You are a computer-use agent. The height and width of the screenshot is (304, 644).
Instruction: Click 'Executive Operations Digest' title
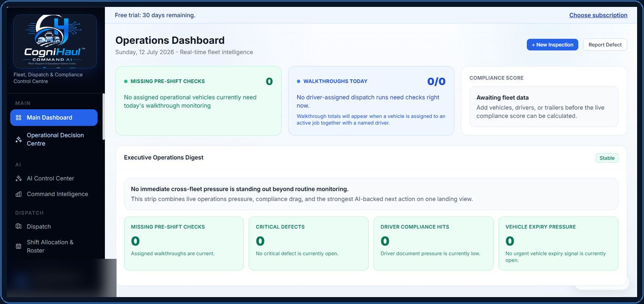163,158
